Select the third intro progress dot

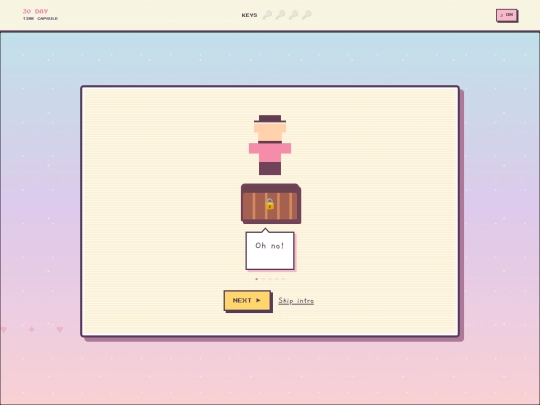[x=270, y=279]
